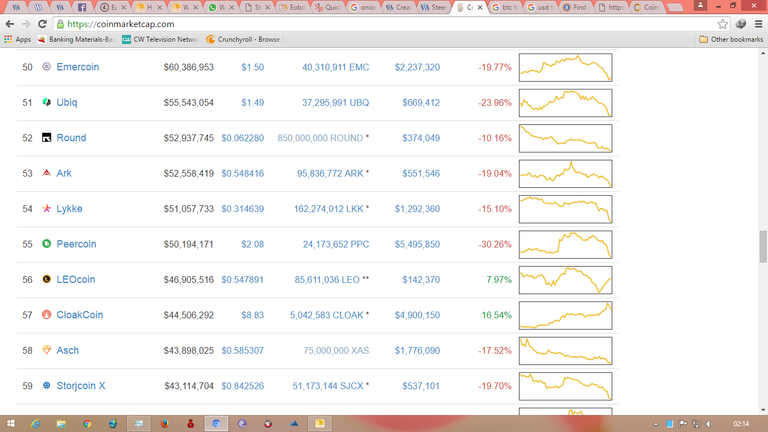Switch to the WhatsApp tab
768x432 pixels.
pyautogui.click(x=220, y=7)
